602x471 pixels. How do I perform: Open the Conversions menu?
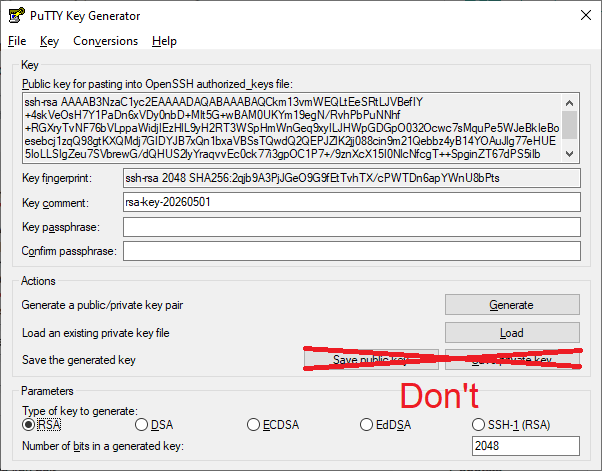(x=105, y=41)
